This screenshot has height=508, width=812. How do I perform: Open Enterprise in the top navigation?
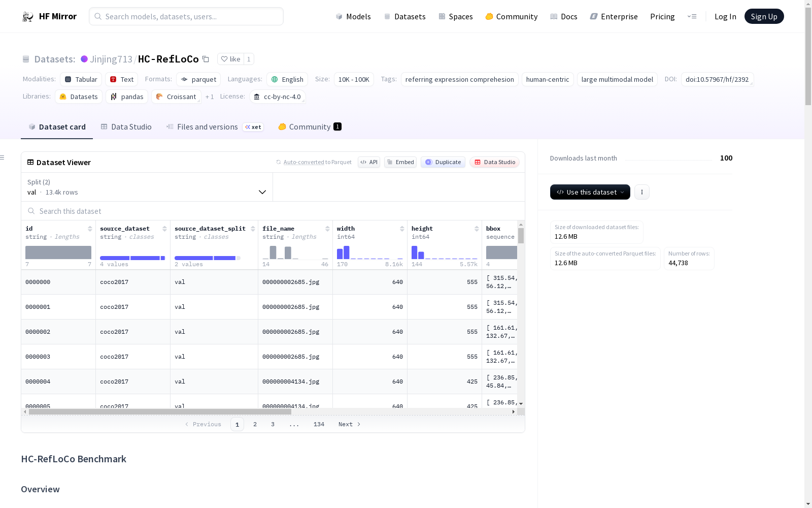click(x=614, y=17)
